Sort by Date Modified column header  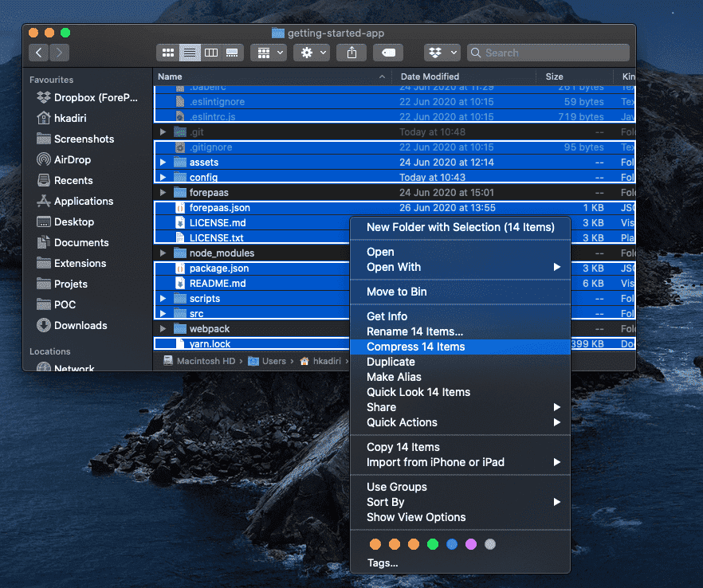pos(464,76)
